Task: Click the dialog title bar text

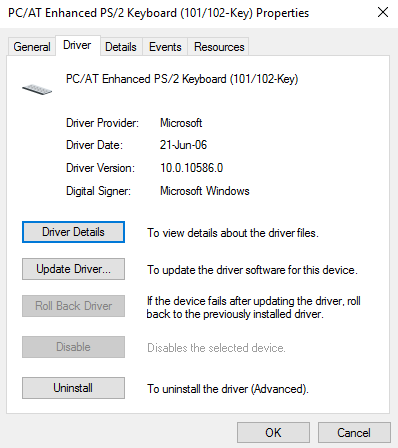Action: (x=159, y=13)
